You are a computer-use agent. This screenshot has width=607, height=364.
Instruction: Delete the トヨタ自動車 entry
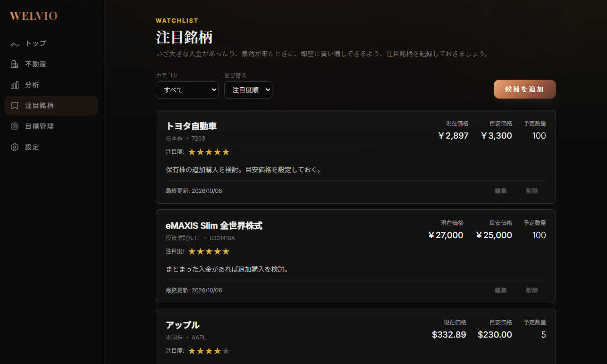[532, 191]
